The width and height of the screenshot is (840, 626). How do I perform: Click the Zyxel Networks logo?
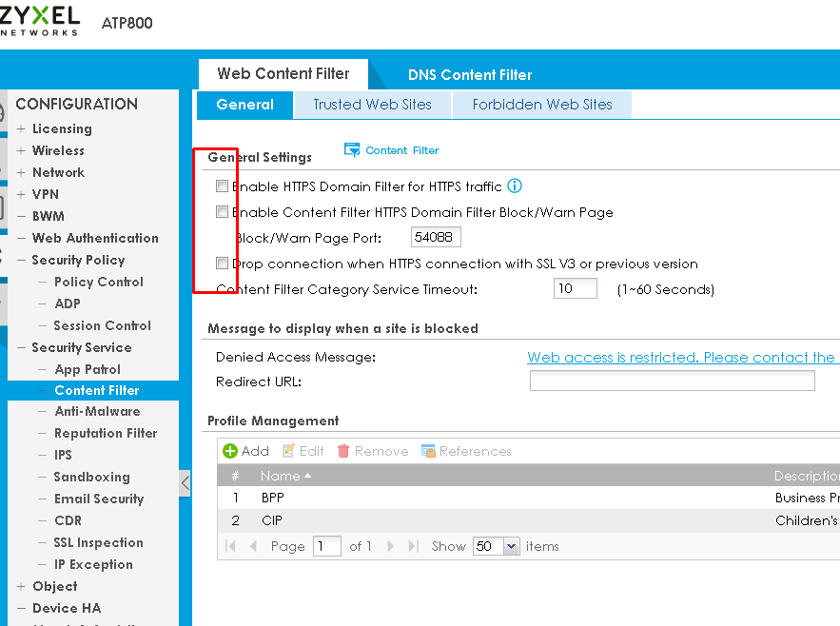click(40, 20)
